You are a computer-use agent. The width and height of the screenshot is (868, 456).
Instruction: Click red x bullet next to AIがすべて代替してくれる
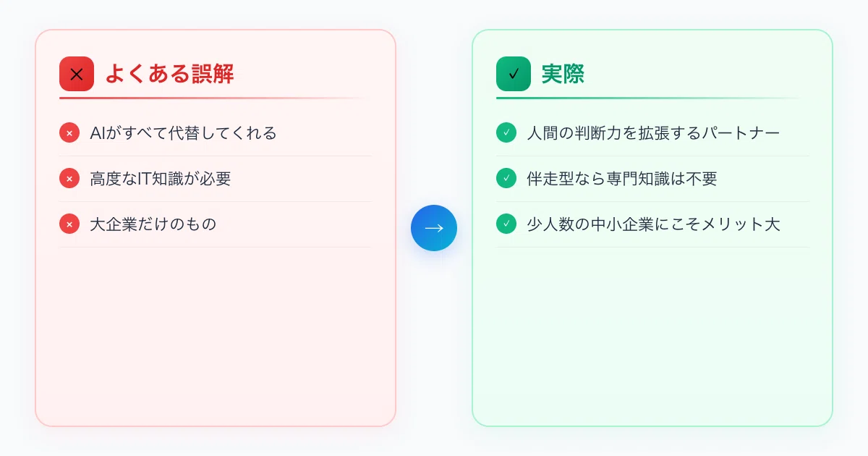pyautogui.click(x=69, y=133)
